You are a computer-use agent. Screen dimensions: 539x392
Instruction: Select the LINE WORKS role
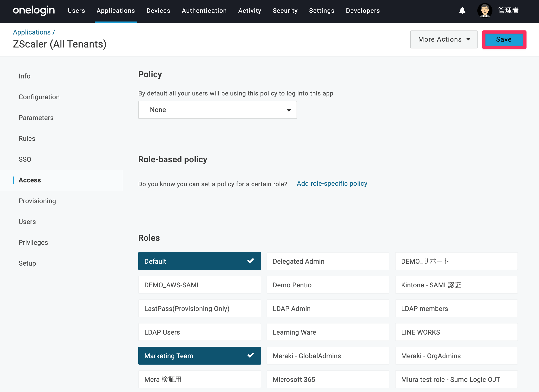(x=456, y=332)
